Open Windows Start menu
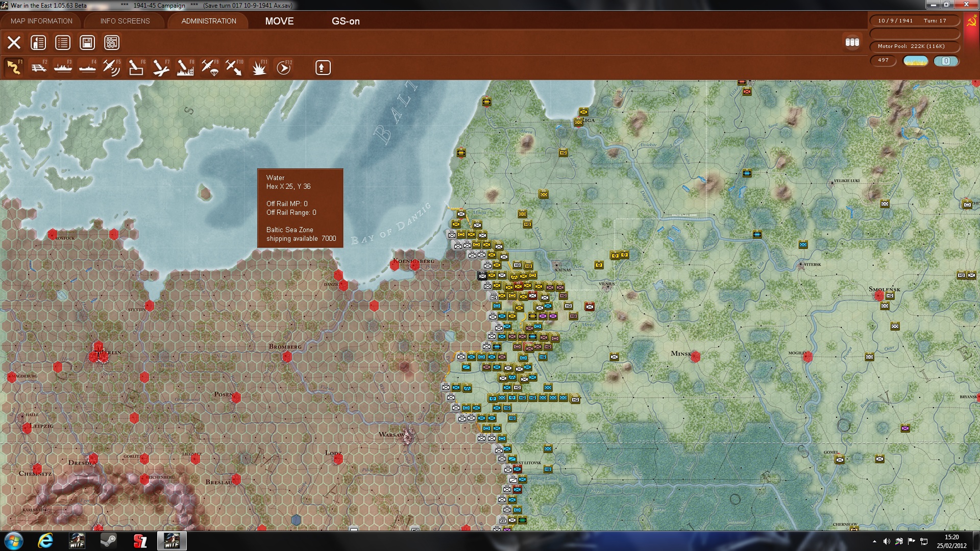The width and height of the screenshot is (980, 551). 14,541
